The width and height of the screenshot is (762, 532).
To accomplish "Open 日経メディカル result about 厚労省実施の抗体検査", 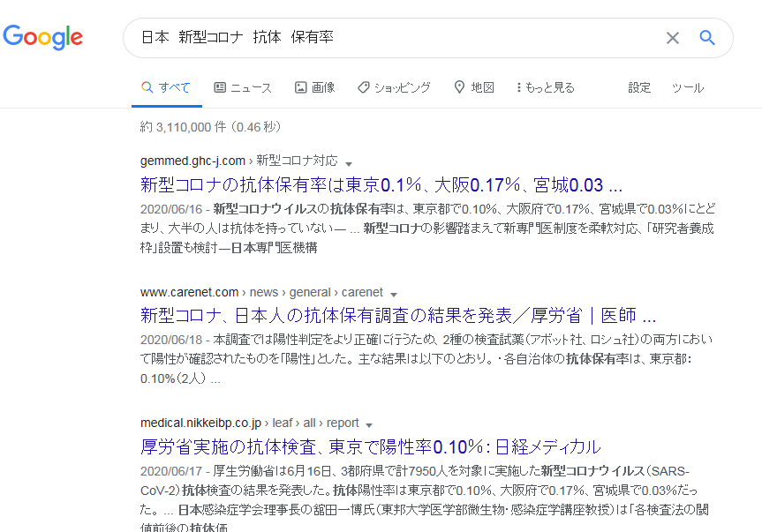I will tap(370, 446).
